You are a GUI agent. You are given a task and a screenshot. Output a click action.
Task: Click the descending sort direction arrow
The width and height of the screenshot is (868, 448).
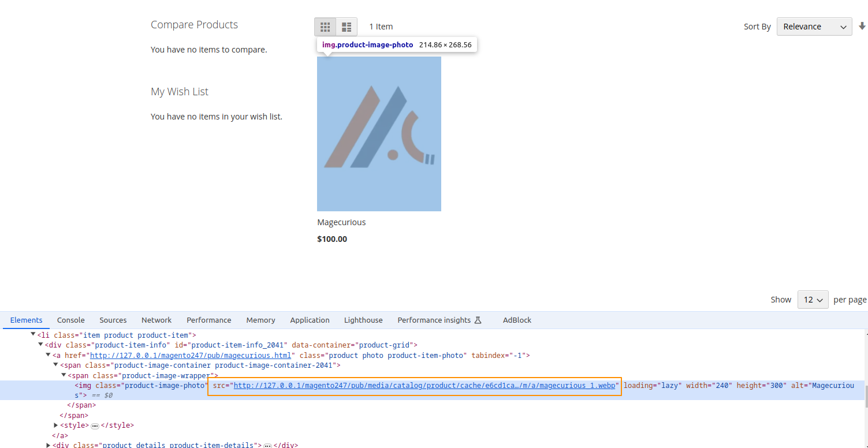point(863,27)
